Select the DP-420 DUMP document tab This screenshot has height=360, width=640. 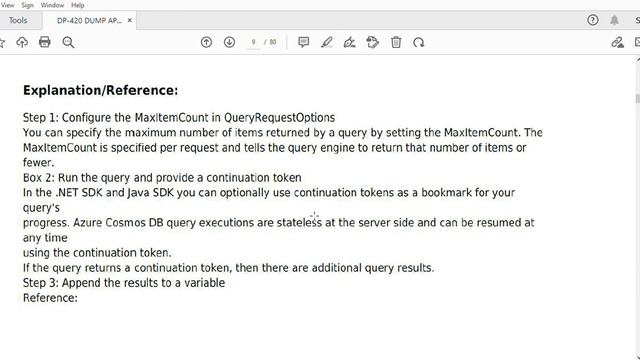pyautogui.click(x=89, y=20)
